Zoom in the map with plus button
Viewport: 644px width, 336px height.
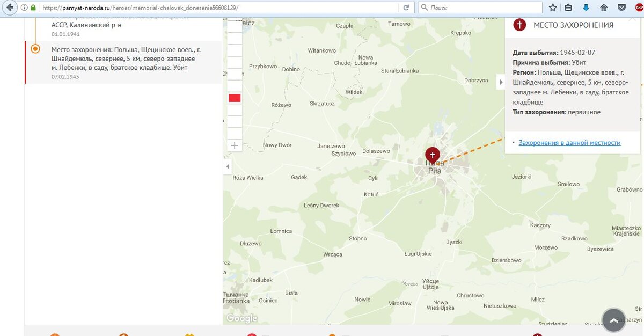pos(235,145)
